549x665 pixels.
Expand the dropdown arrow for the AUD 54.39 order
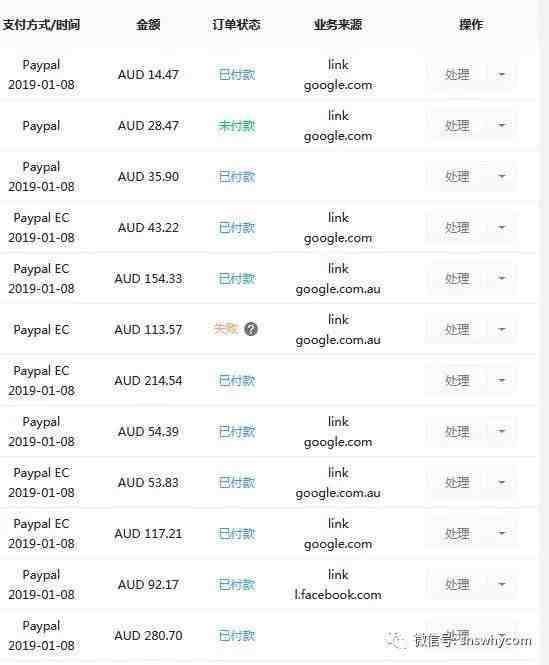click(x=501, y=431)
